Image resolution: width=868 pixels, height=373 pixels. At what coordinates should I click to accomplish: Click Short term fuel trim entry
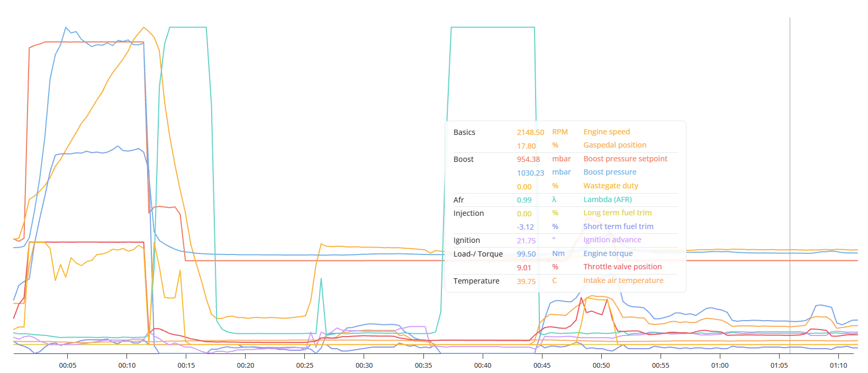(x=618, y=226)
